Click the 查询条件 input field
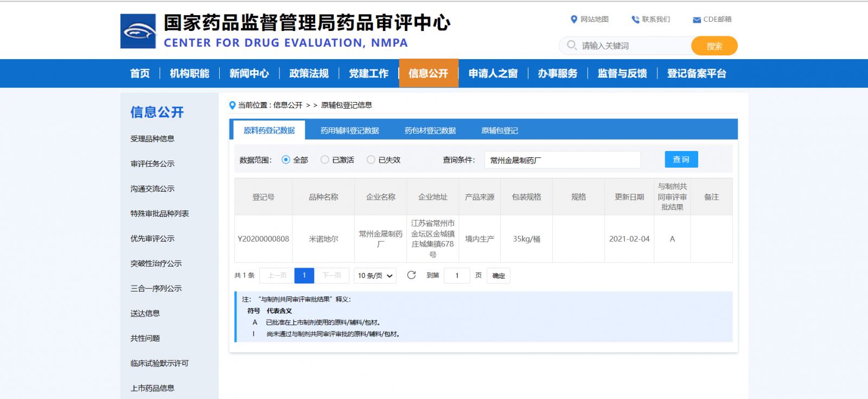 coord(562,160)
